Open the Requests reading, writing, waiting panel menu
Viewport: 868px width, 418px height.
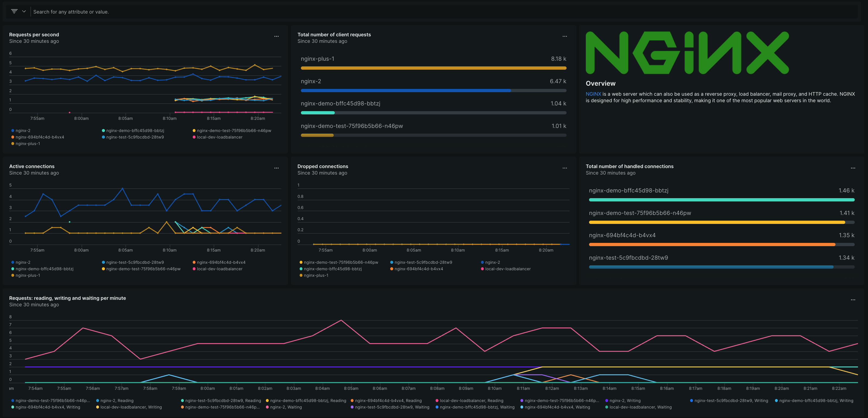point(853,300)
